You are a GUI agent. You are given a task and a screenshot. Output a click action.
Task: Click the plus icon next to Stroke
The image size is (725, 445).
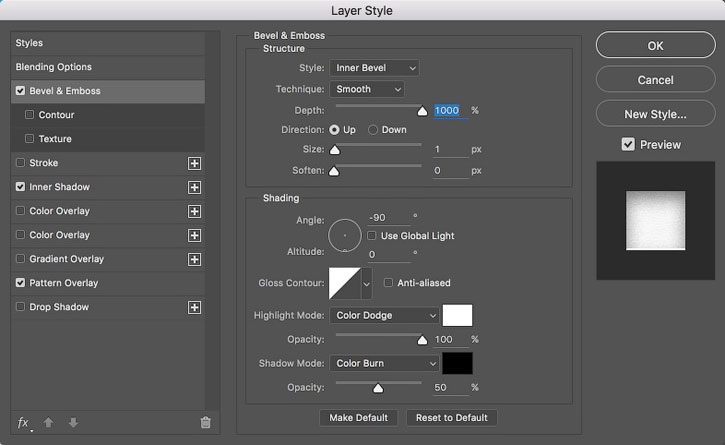point(194,163)
